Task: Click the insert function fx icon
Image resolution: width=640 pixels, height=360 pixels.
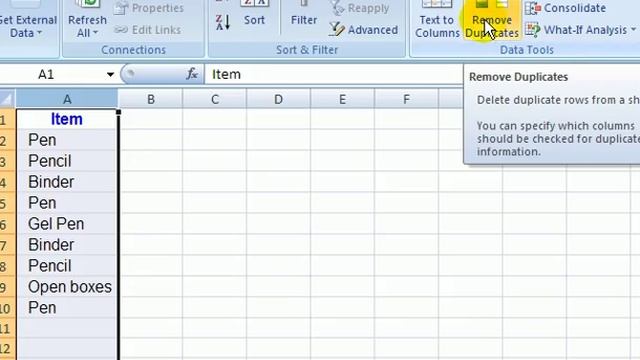Action: pos(192,74)
